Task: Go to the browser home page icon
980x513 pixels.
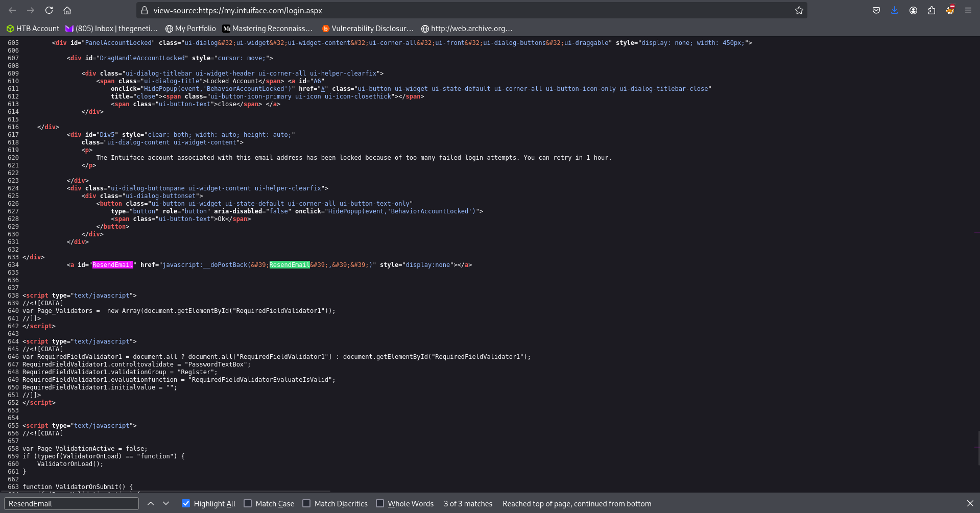Action: click(x=67, y=10)
